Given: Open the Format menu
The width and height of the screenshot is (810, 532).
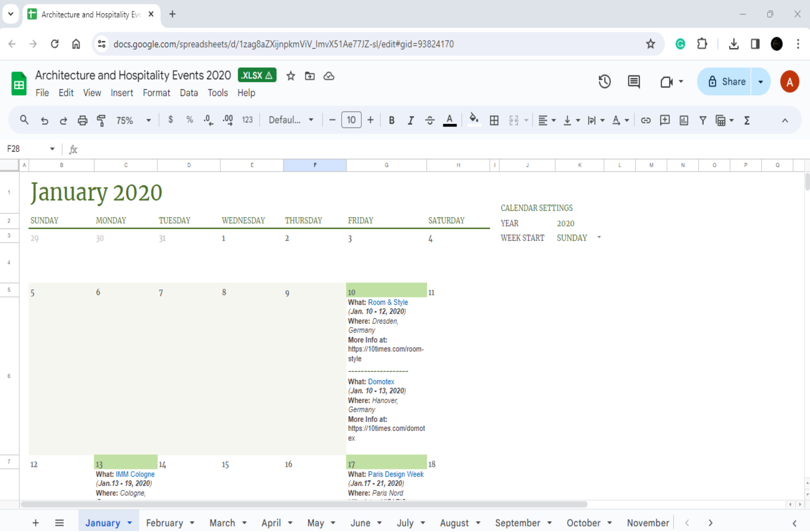Looking at the screenshot, I should coord(156,93).
